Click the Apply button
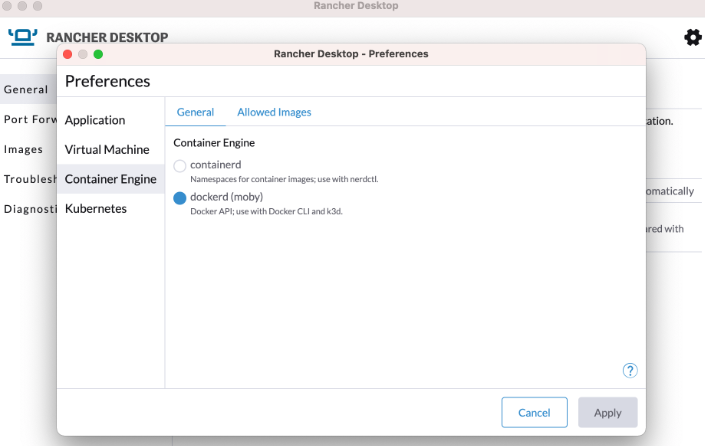 point(607,412)
